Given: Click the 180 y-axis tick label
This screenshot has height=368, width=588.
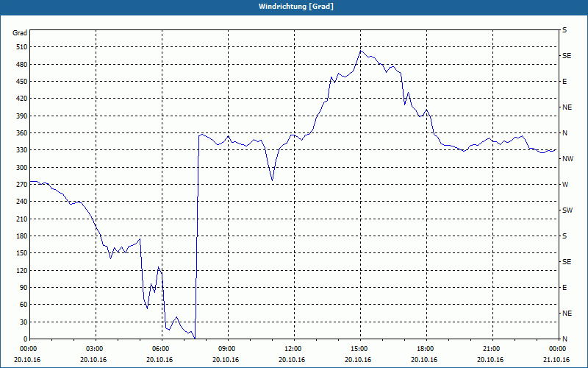Looking at the screenshot, I should 22,236.
